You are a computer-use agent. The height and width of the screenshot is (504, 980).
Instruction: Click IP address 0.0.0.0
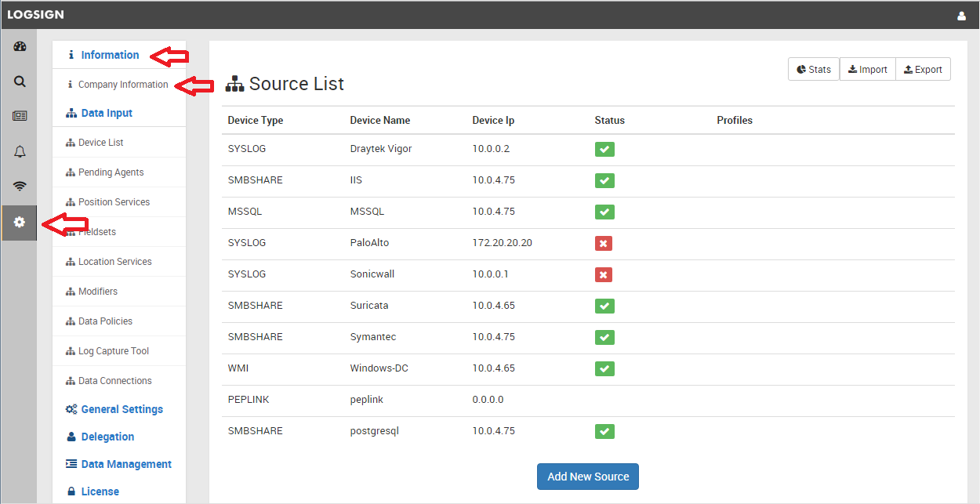tap(488, 400)
